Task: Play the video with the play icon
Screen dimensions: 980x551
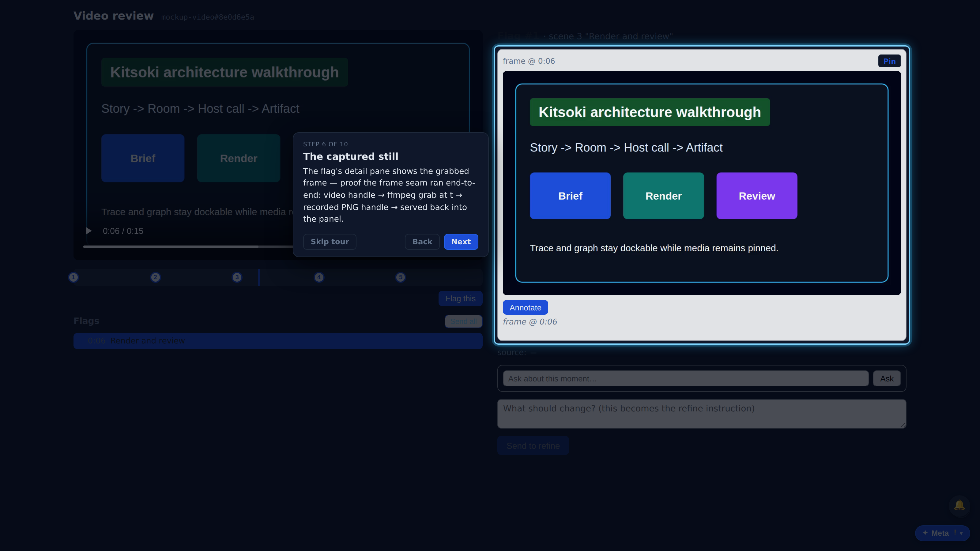Action: (x=89, y=231)
